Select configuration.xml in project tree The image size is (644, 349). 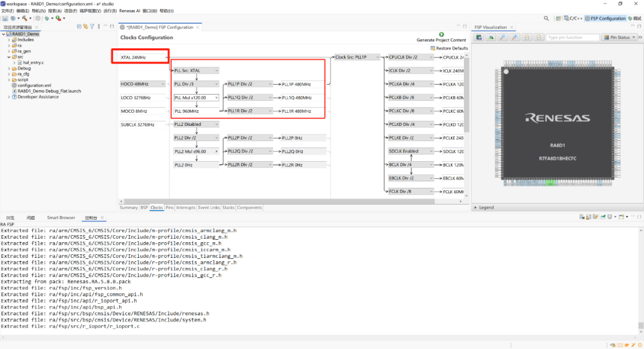tap(31, 85)
